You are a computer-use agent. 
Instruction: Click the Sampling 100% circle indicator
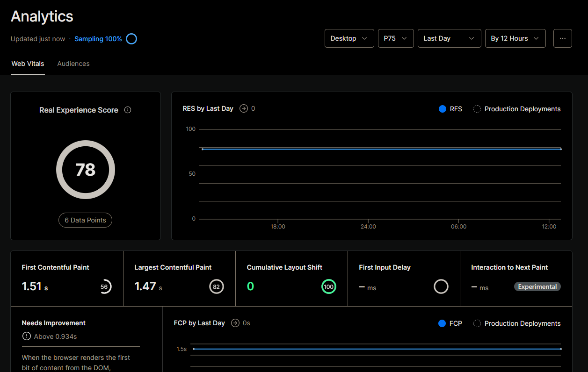click(x=131, y=39)
